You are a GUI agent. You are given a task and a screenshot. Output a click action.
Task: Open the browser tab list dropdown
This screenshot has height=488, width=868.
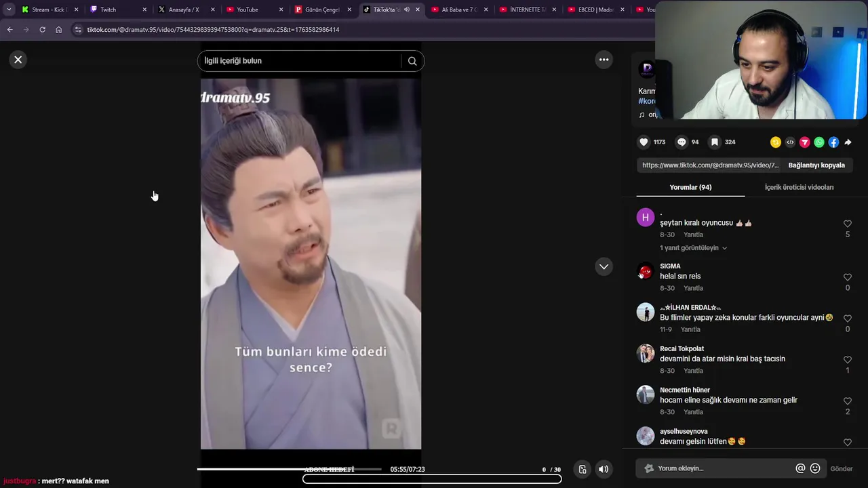pyautogui.click(x=9, y=9)
